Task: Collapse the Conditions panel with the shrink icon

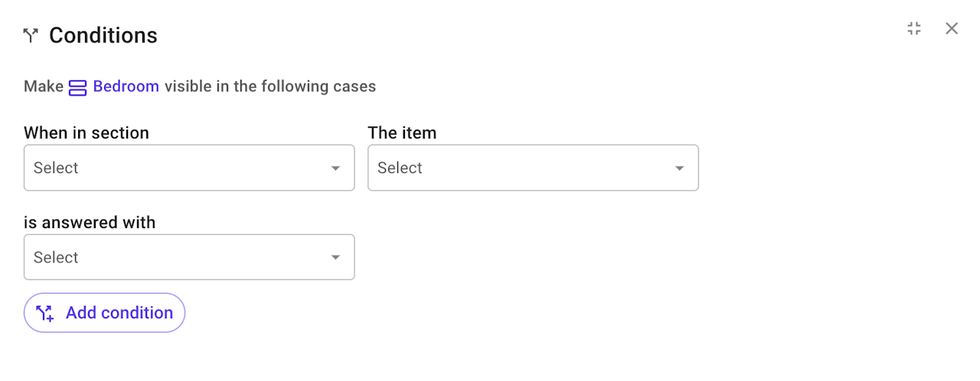Action: 913,29
